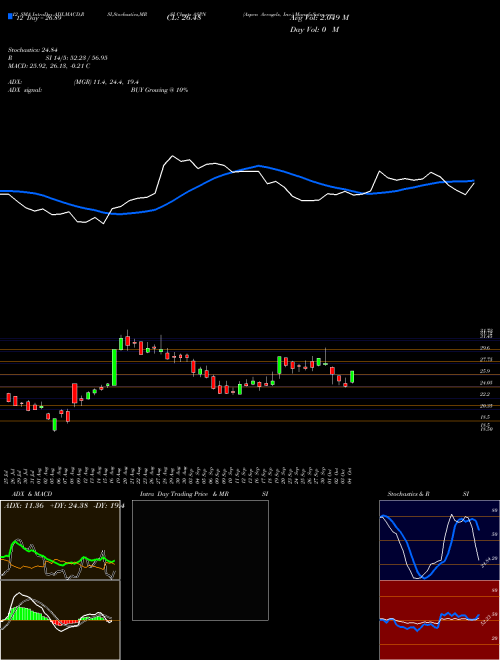
Task: Open the ADX indicator chart panel
Action: click(x=60, y=540)
